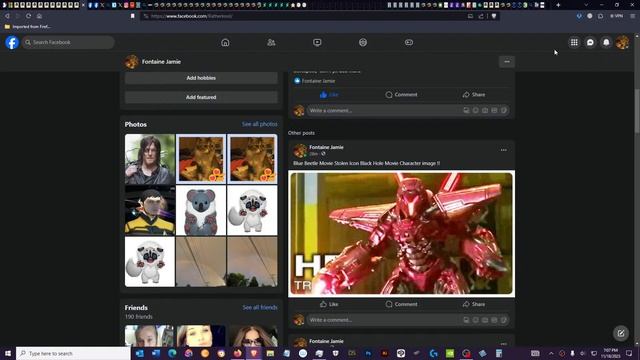Click the Search Facebook field
The image size is (640, 360).
tap(68, 42)
